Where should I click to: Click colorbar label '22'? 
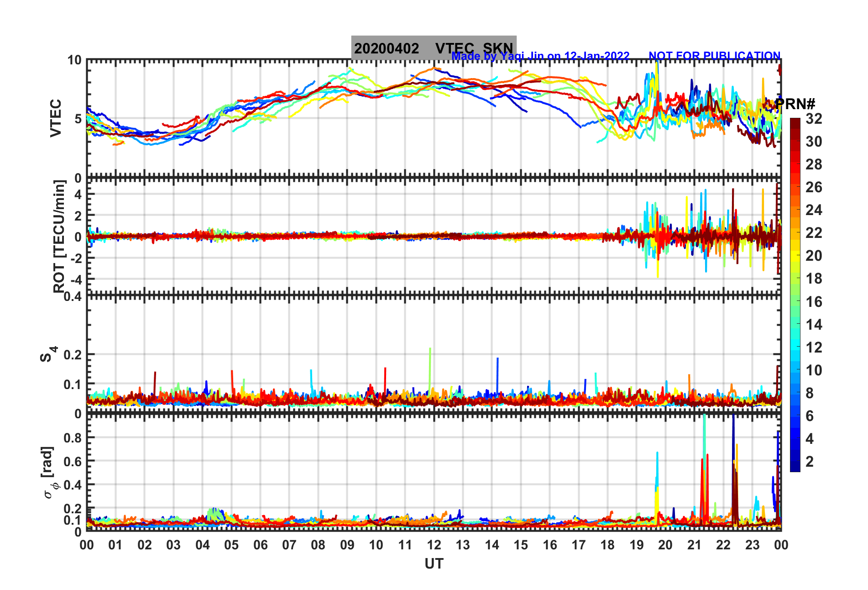tap(814, 233)
